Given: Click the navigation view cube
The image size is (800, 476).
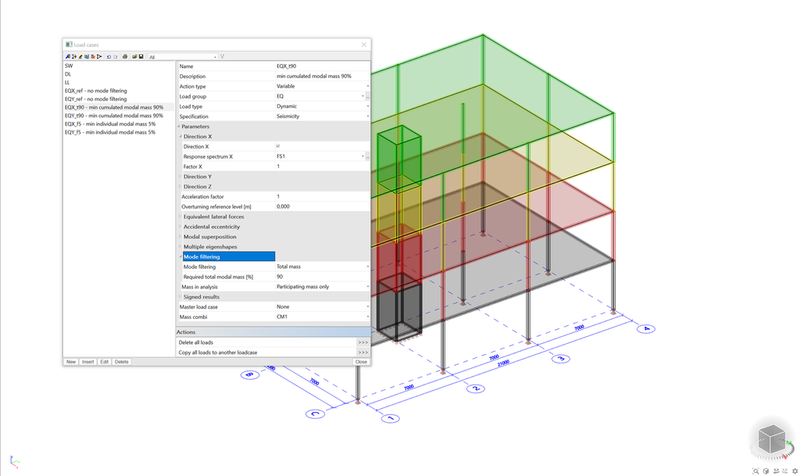Looking at the screenshot, I should (x=771, y=440).
